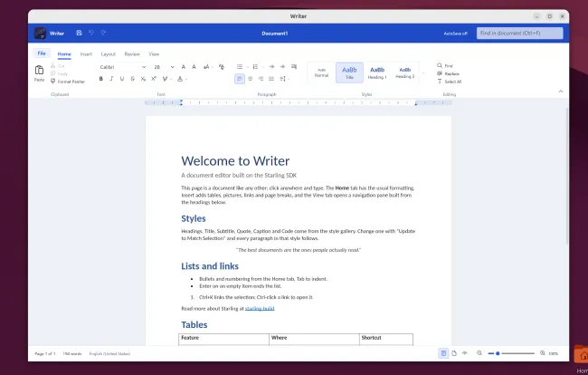
Task: Switch to the Layout tab
Action: (x=109, y=54)
